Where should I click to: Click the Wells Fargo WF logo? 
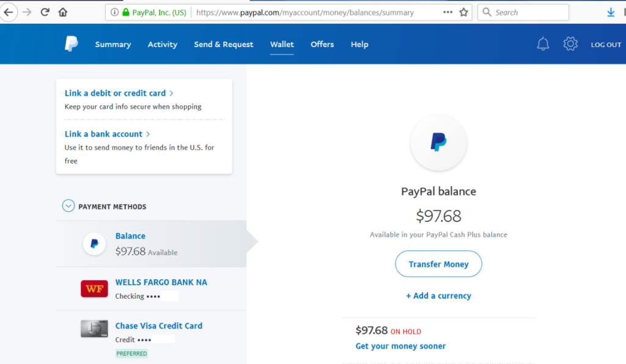click(94, 289)
